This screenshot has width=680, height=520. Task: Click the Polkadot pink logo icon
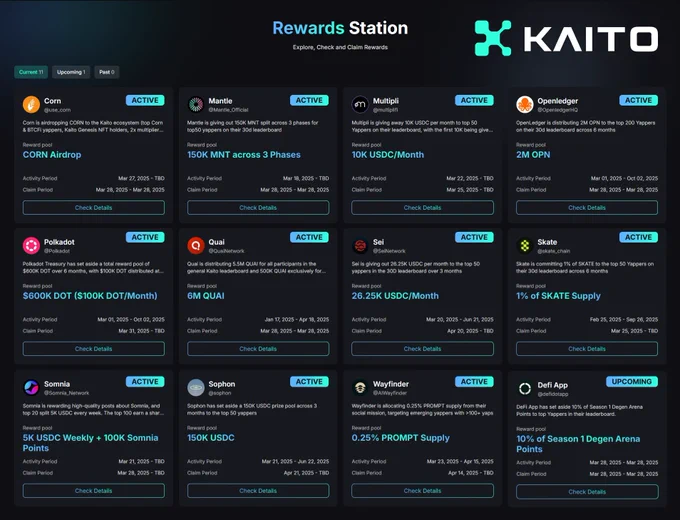click(31, 245)
